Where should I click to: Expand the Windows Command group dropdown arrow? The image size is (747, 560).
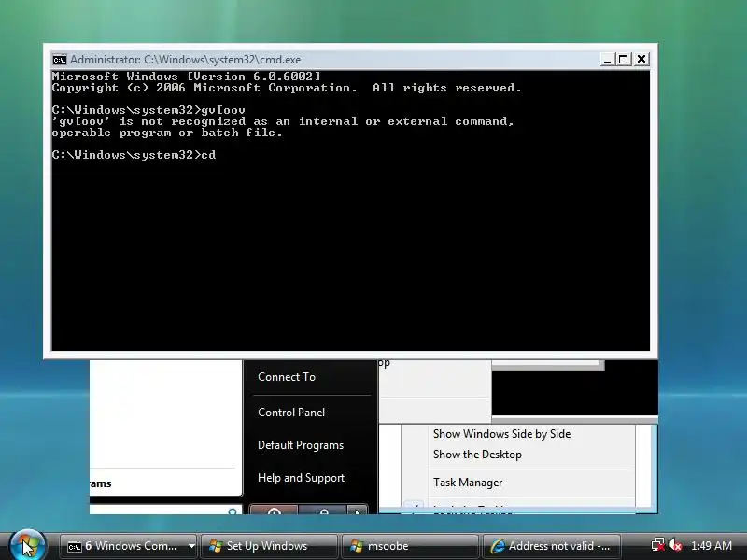pos(191,546)
